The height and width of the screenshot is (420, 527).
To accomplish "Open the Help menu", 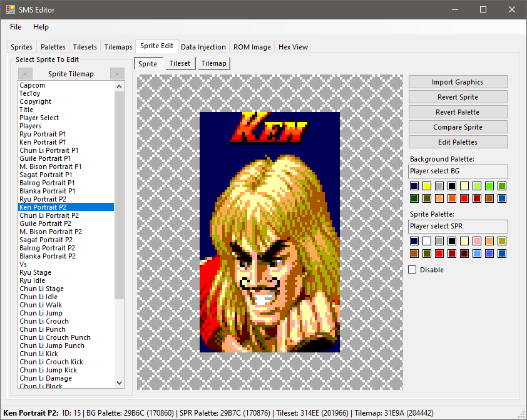I will [41, 27].
